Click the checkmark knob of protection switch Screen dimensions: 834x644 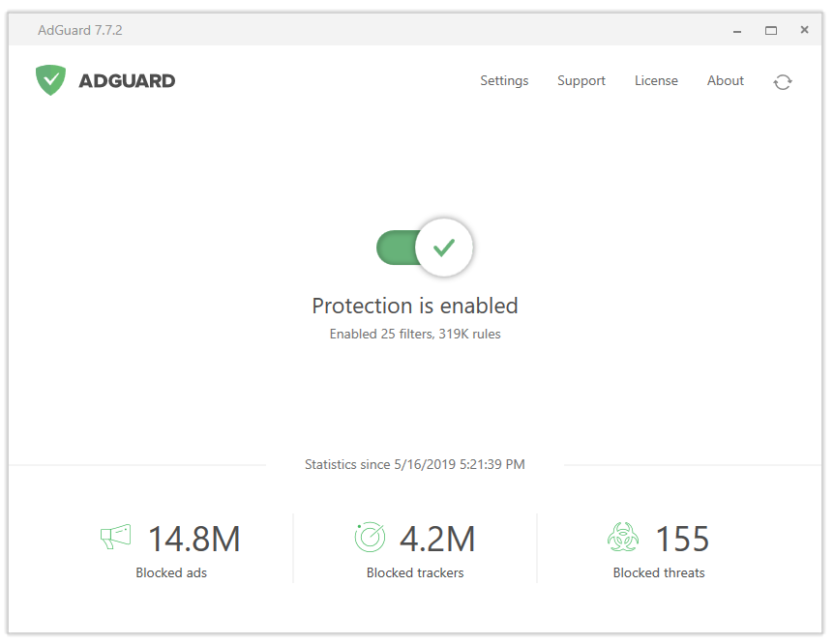(443, 248)
